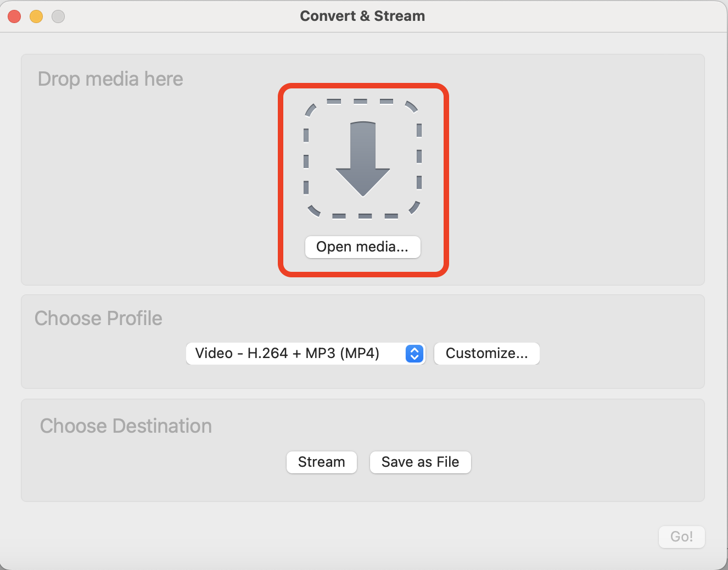Click the Stream button under Choose Destination
Image resolution: width=728 pixels, height=570 pixels.
[x=321, y=462]
